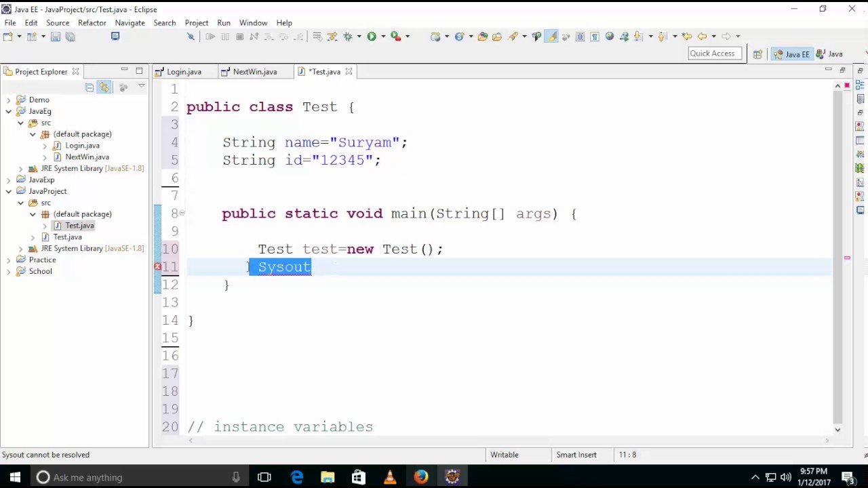Screen dimensions: 868x488
Task: Open the Navigate menu
Action: click(x=130, y=22)
